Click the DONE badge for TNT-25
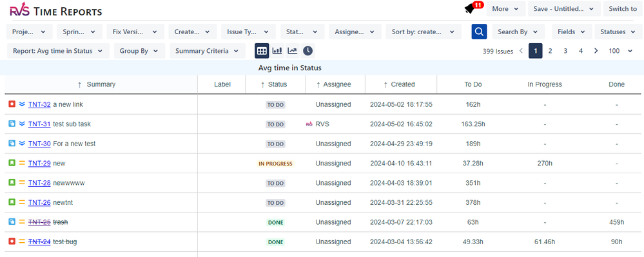The width and height of the screenshot is (644, 257). [276, 222]
